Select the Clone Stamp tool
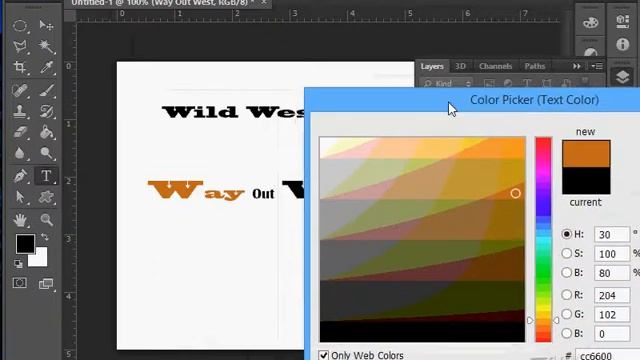640x360 pixels. pos(20,111)
